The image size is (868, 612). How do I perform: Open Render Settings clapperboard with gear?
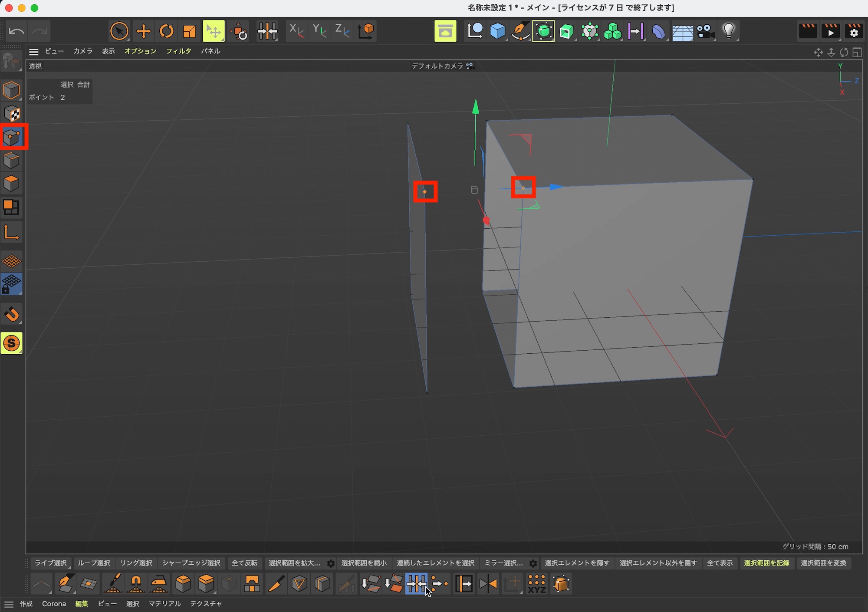(x=854, y=31)
